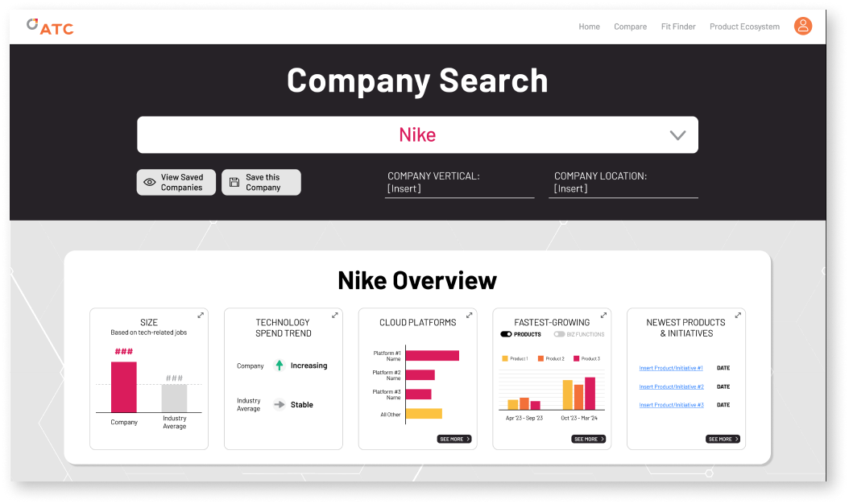
Task: Enable the Products toggle
Action: tap(506, 334)
